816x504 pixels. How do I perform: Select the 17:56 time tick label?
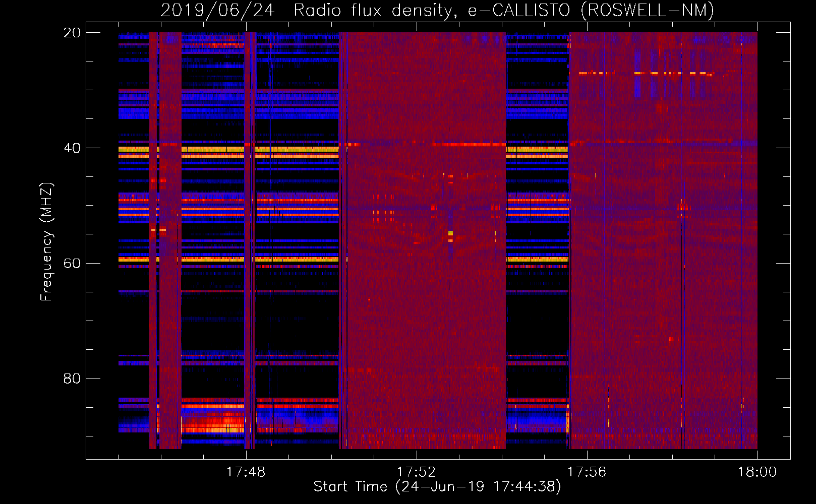coord(587,472)
